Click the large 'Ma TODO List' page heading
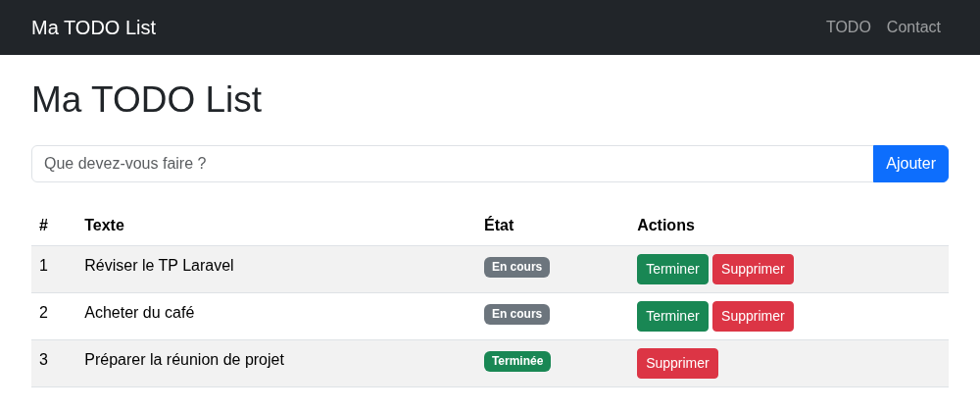The width and height of the screenshot is (980, 411). click(146, 99)
